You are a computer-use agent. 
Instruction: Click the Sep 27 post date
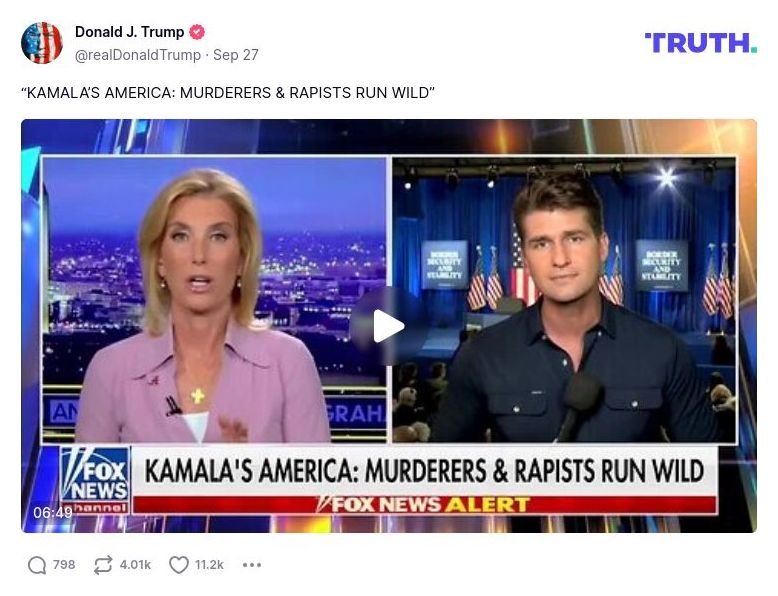click(236, 55)
